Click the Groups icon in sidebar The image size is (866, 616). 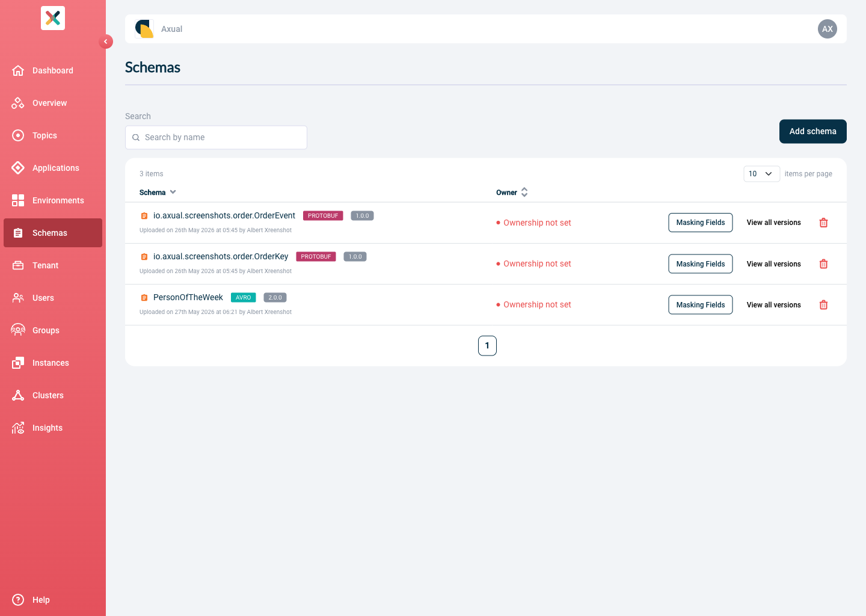coord(18,330)
